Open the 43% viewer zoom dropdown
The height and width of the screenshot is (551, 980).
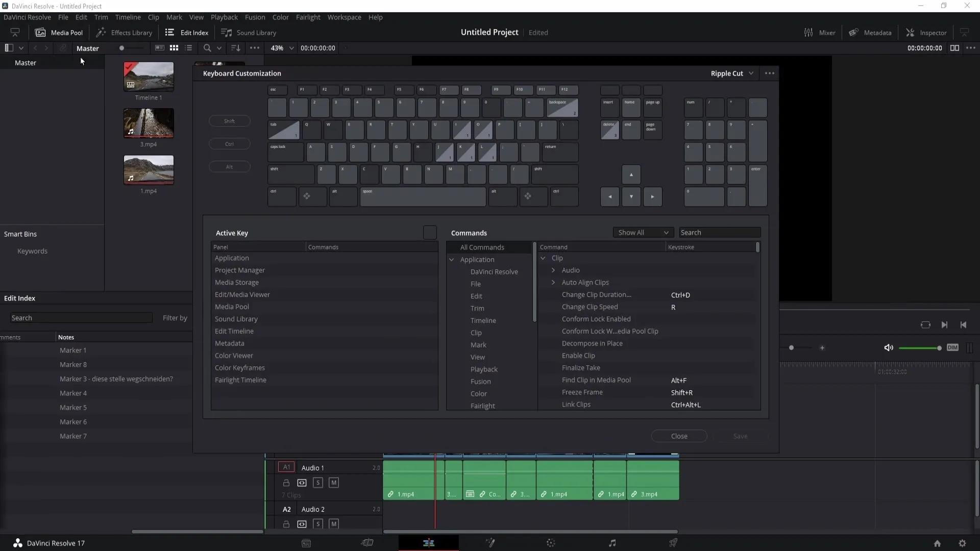click(282, 48)
